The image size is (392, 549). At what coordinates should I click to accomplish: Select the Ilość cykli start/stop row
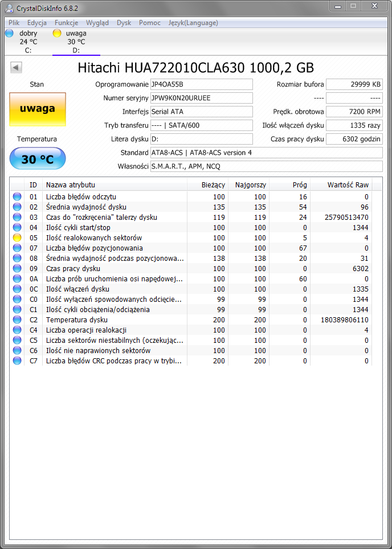coord(191,228)
